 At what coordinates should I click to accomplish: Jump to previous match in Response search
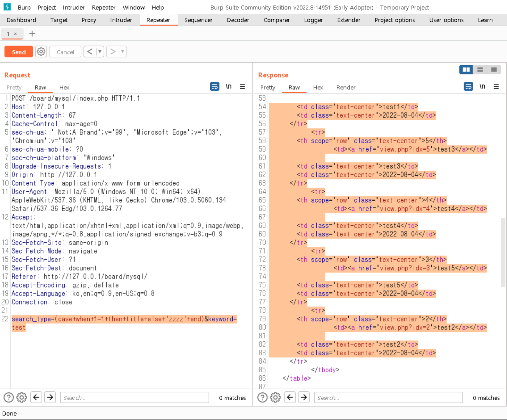point(290,397)
